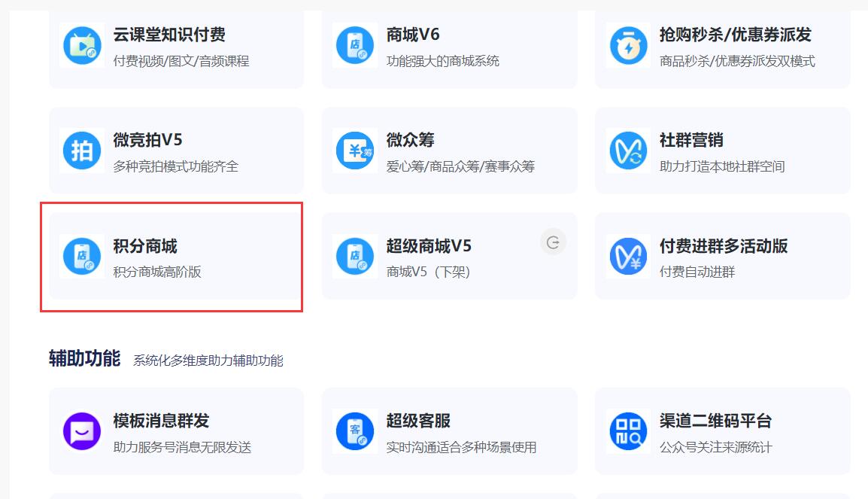The height and width of the screenshot is (499, 868).
Task: Open the 微众筹 title
Action: click(x=410, y=140)
